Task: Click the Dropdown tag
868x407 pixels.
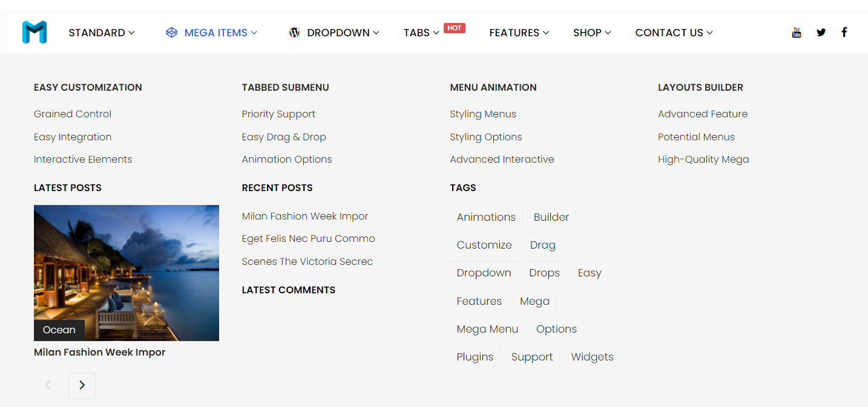Action: coord(484,273)
